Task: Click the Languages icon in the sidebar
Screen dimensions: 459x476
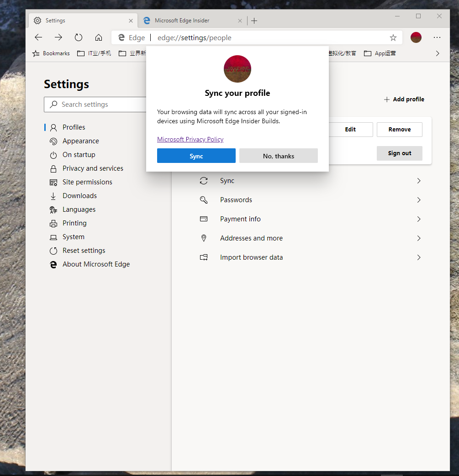Action: click(x=53, y=209)
